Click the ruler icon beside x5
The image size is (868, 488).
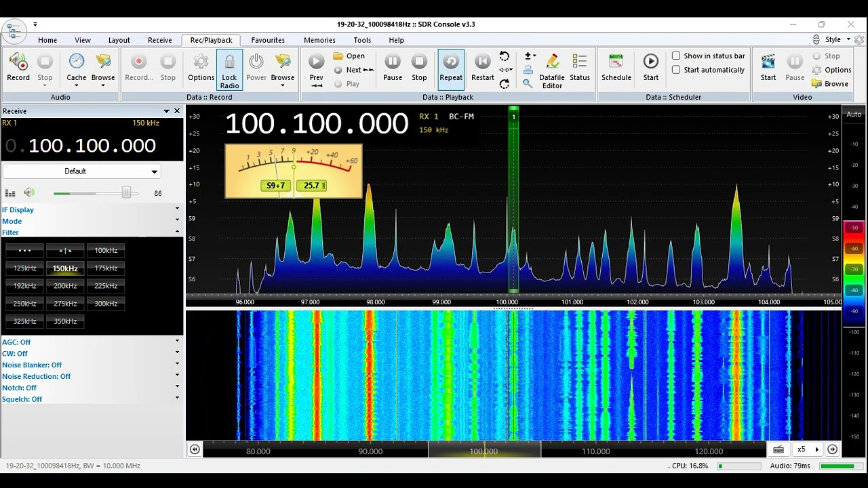tap(778, 449)
